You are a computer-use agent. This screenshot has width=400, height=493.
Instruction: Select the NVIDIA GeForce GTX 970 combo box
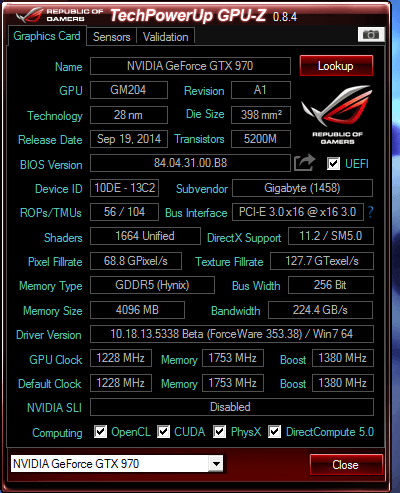tap(117, 464)
